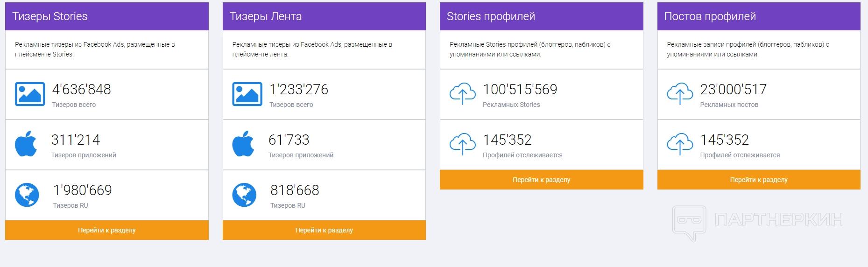The image size is (868, 267).
Task: Click the Apple icon in Тизеры Stories card
Action: pyautogui.click(x=26, y=144)
